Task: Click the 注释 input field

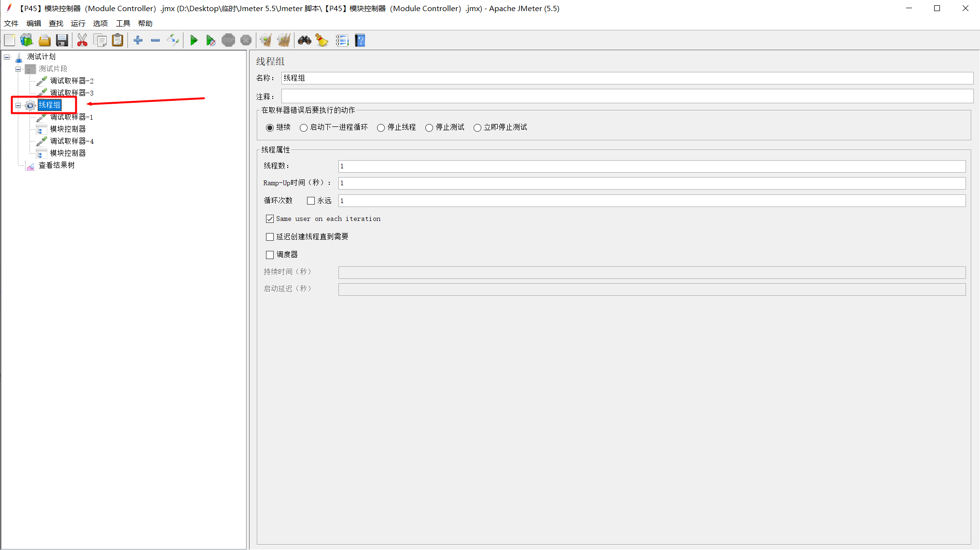Action: point(627,96)
